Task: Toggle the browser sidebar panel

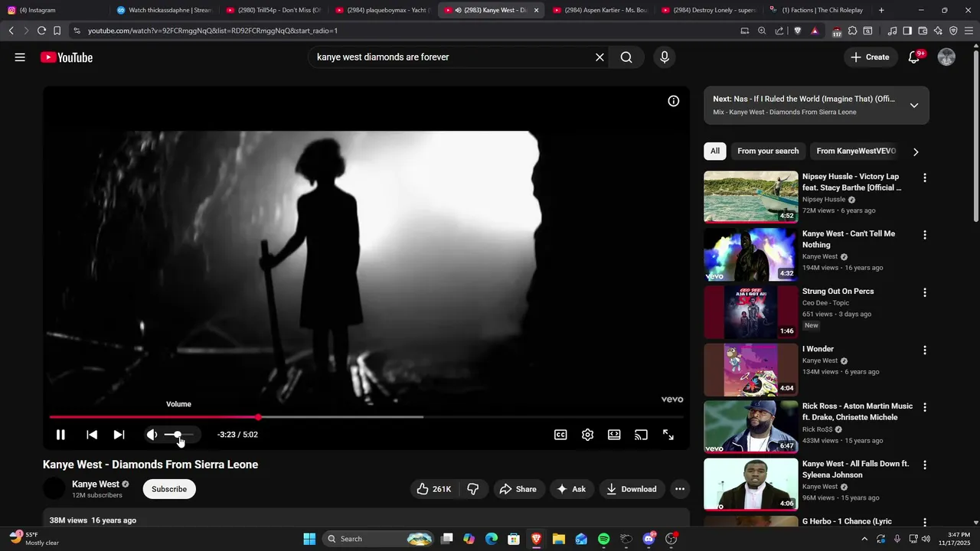Action: 907,31
